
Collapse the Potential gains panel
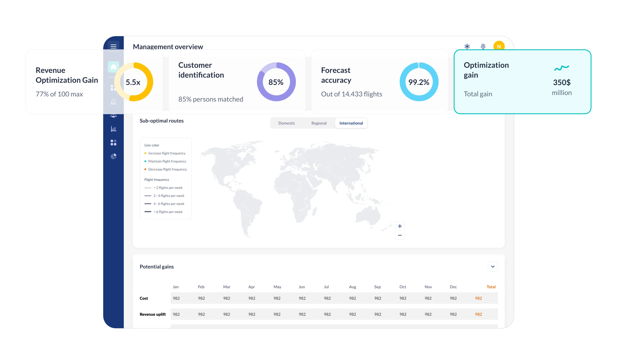pos(493,267)
